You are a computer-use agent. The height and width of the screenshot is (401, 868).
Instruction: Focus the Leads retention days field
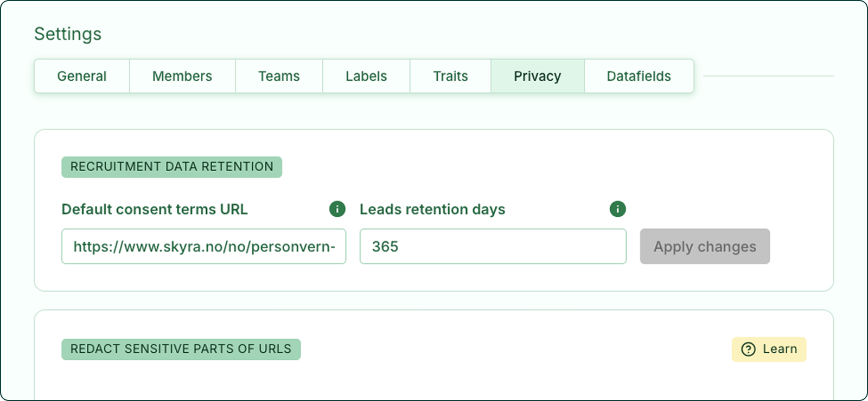tap(493, 247)
